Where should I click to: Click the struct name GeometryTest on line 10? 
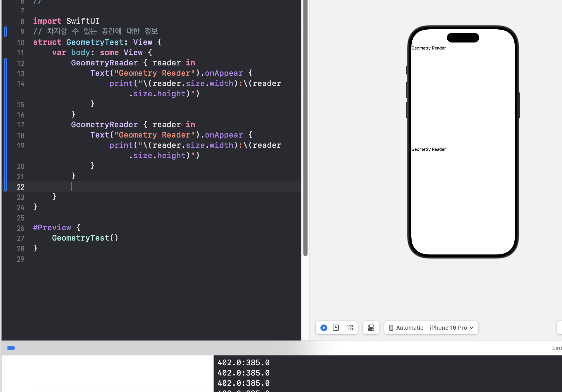tap(95, 42)
